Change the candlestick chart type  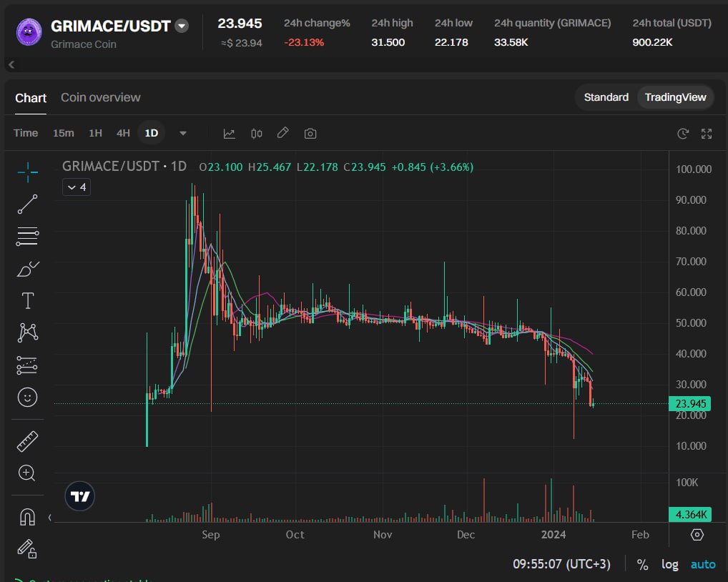coord(256,134)
